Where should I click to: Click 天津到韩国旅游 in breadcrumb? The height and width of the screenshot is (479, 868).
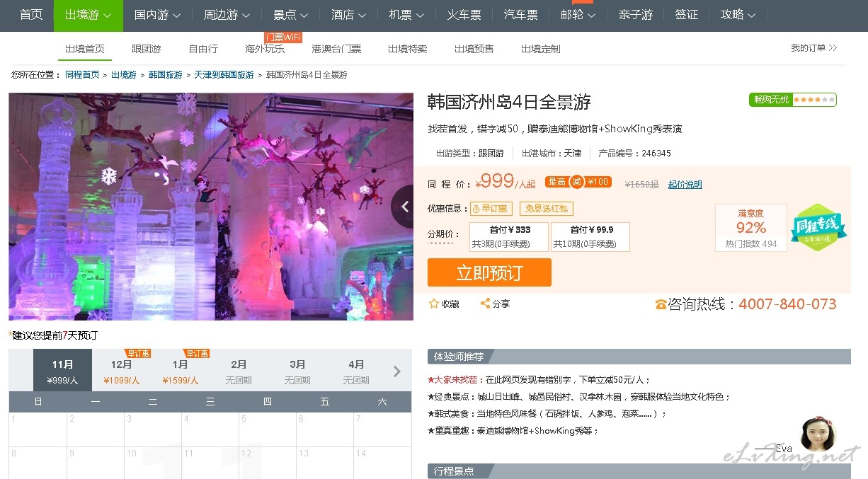(224, 75)
